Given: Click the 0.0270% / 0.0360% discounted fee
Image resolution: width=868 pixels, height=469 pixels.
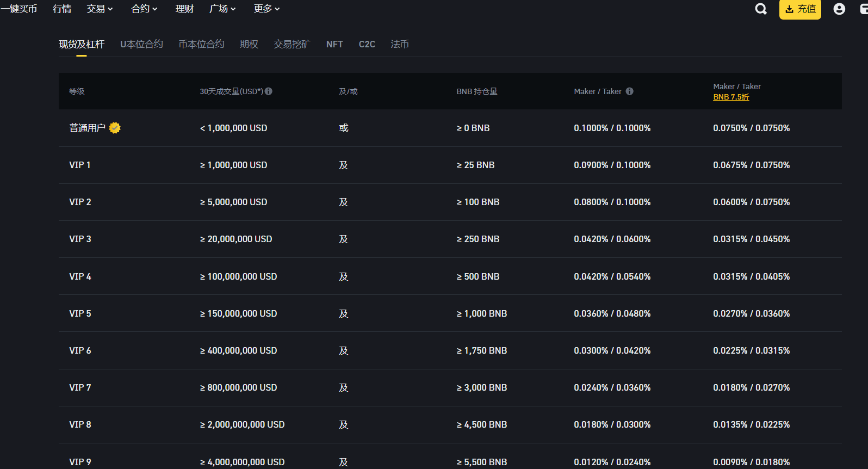Looking at the screenshot, I should (751, 313).
